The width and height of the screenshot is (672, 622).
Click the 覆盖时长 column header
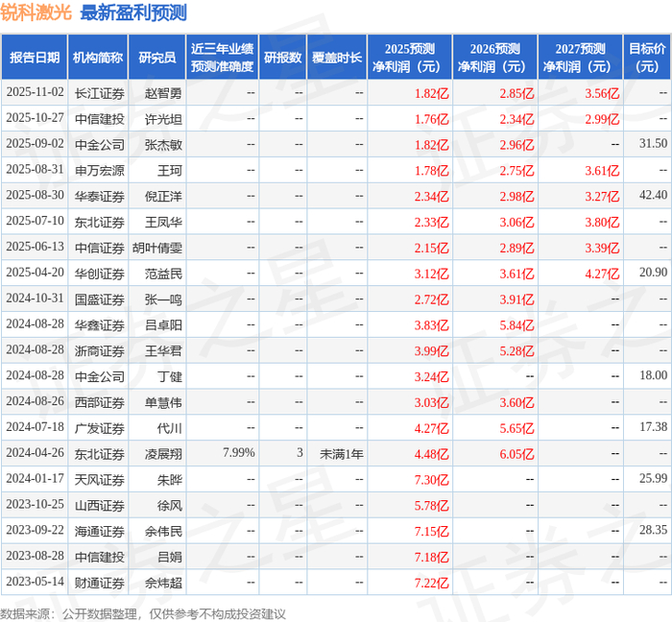(x=337, y=58)
